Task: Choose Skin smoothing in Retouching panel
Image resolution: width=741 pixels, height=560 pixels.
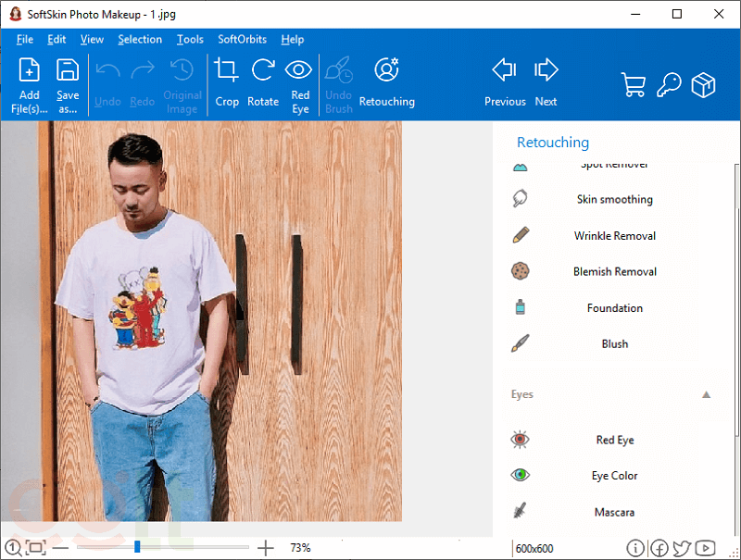Action: 614,199
